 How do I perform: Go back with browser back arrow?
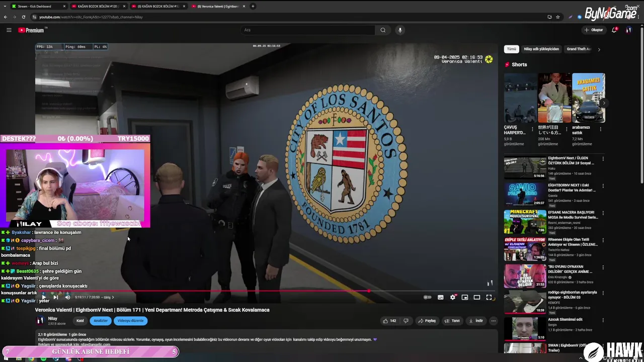(x=6, y=17)
